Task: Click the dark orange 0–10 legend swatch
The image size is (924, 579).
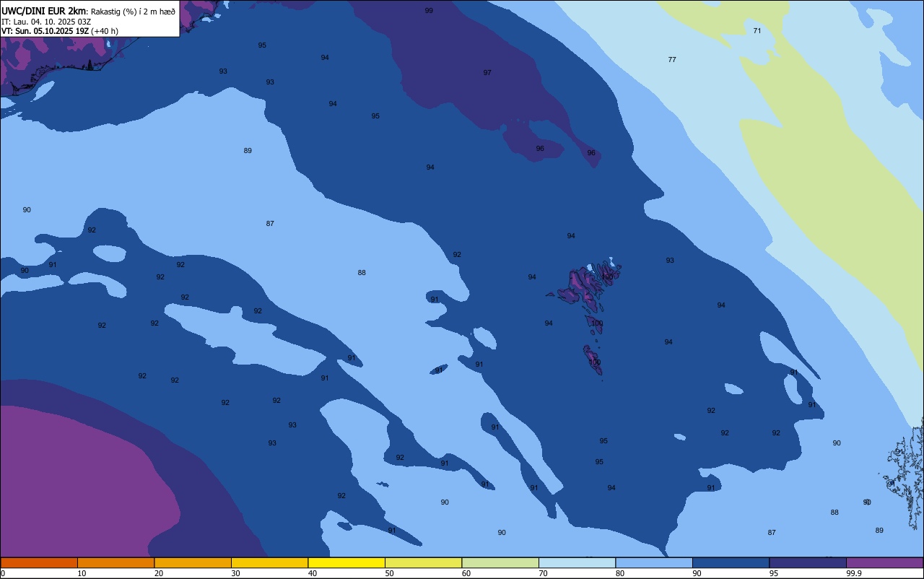Action: tap(39, 562)
